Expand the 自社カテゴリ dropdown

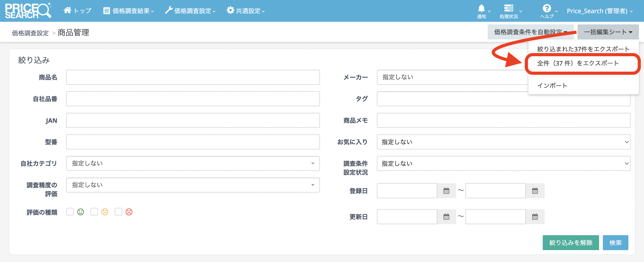(193, 163)
